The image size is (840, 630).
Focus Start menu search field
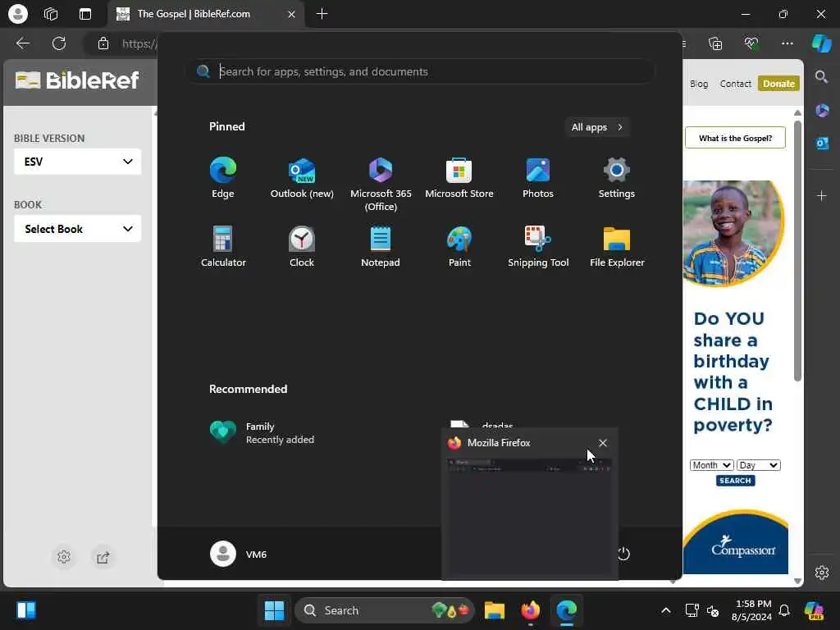coord(421,71)
